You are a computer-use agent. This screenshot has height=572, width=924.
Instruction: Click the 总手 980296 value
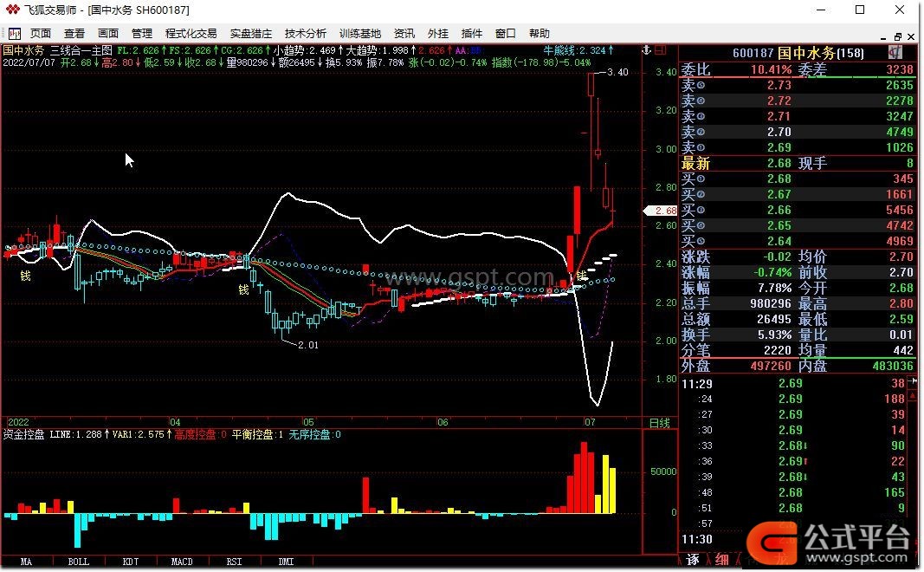click(771, 303)
